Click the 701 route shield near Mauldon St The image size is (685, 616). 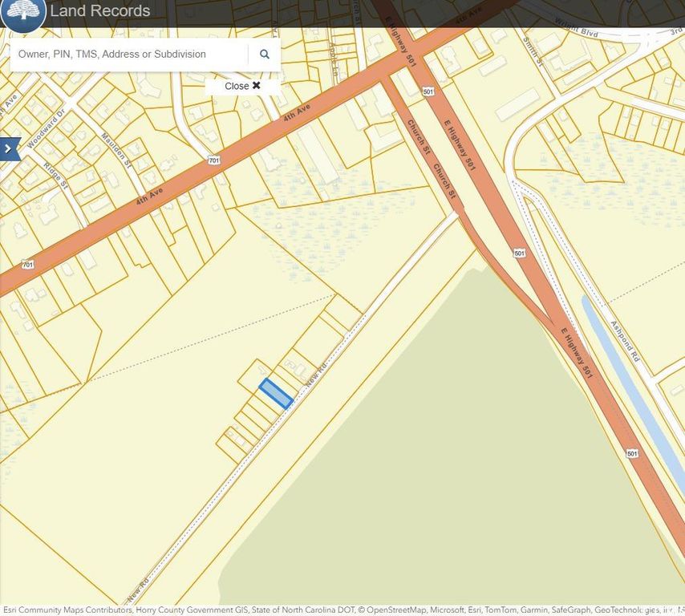(213, 160)
